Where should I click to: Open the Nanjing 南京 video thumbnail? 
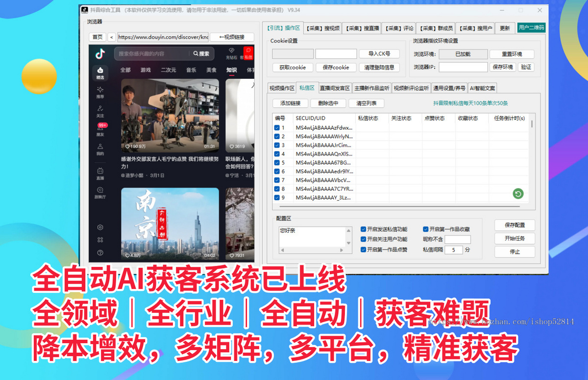click(170, 224)
